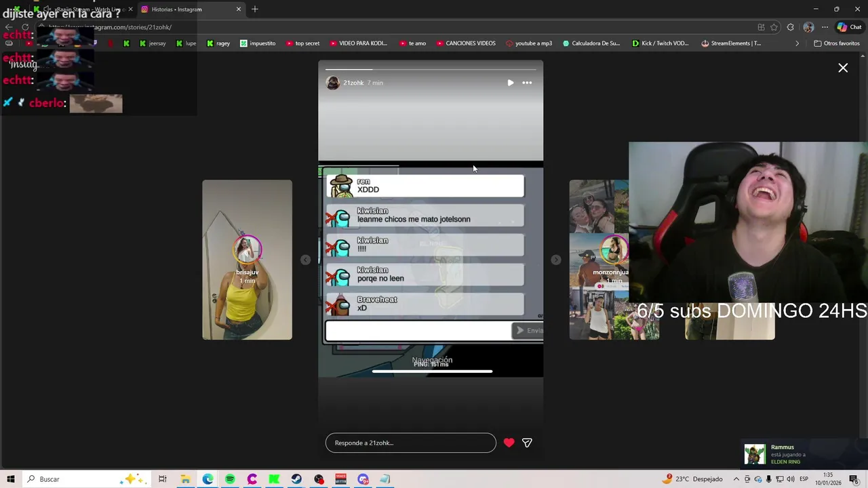Play the paused 21zohk story
This screenshot has height=488, width=868.
click(x=511, y=83)
